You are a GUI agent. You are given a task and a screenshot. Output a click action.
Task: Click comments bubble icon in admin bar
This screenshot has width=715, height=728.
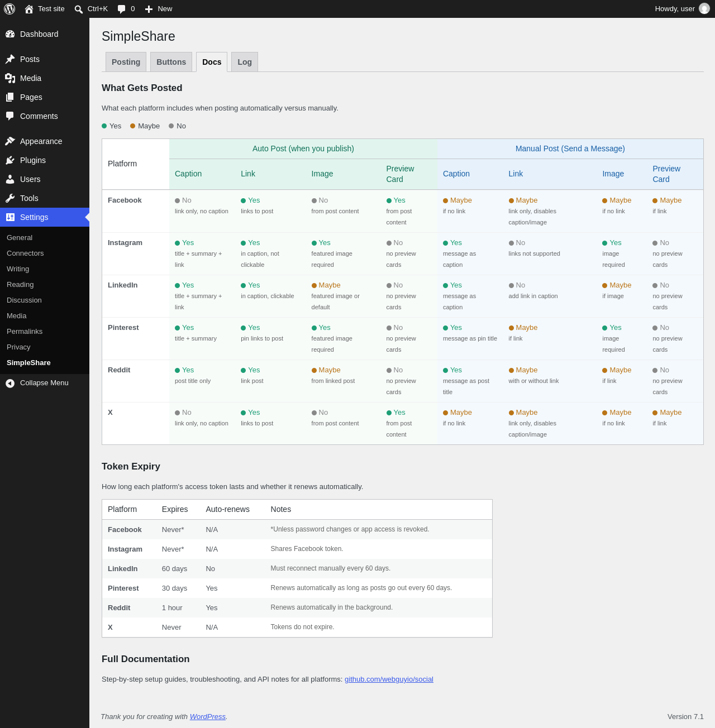122,9
